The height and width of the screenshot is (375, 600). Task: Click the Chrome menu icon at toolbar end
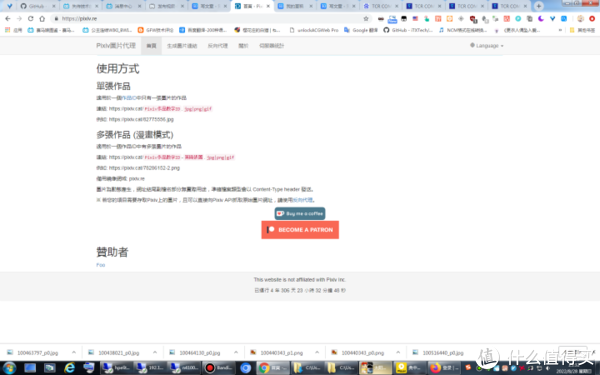click(592, 18)
